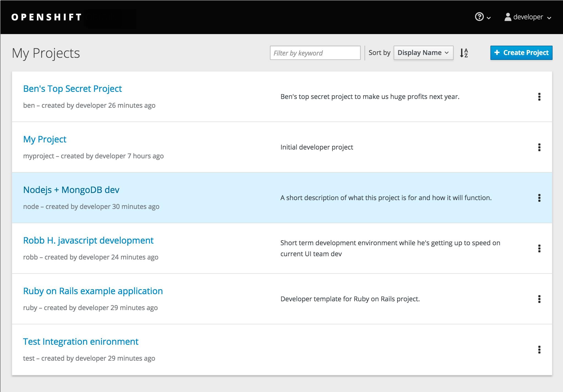Click 'A short description of what this project' text

tap(386, 198)
